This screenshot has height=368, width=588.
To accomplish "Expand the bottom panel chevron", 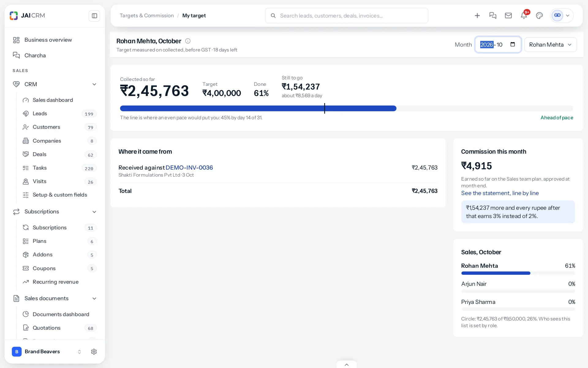I will click(346, 365).
